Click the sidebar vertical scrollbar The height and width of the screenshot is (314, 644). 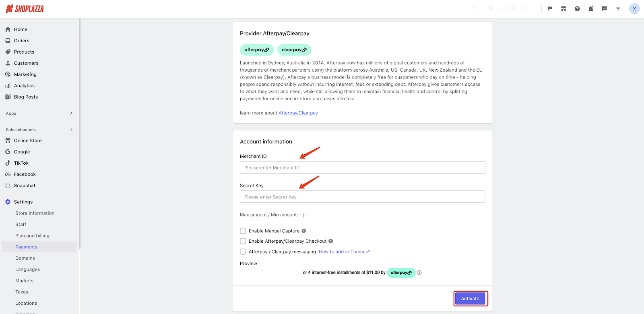80,133
